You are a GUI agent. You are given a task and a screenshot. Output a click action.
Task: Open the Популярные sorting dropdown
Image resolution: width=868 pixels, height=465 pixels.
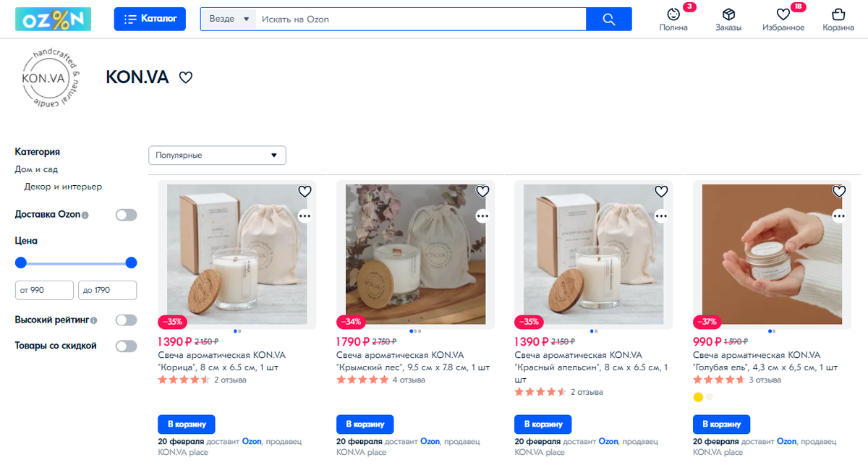coord(217,155)
